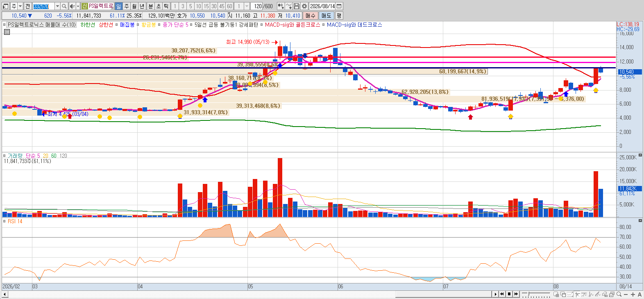Click the bottom horizontal chart scrollbar track

click(250, 294)
